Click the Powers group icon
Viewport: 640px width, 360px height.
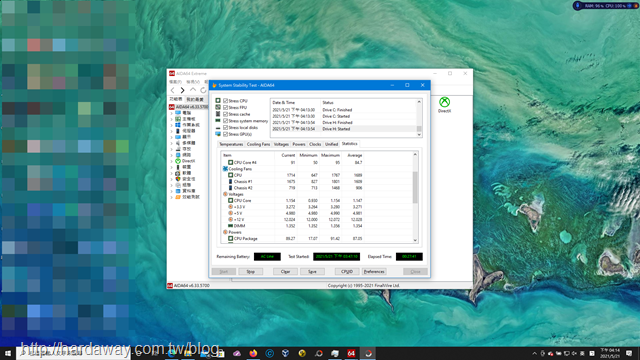(225, 232)
